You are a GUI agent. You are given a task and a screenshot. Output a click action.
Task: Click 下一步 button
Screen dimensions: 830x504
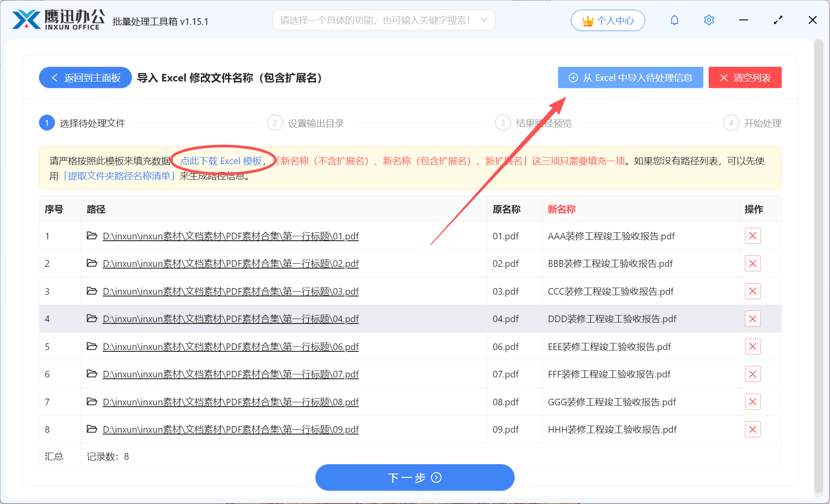tap(415, 477)
